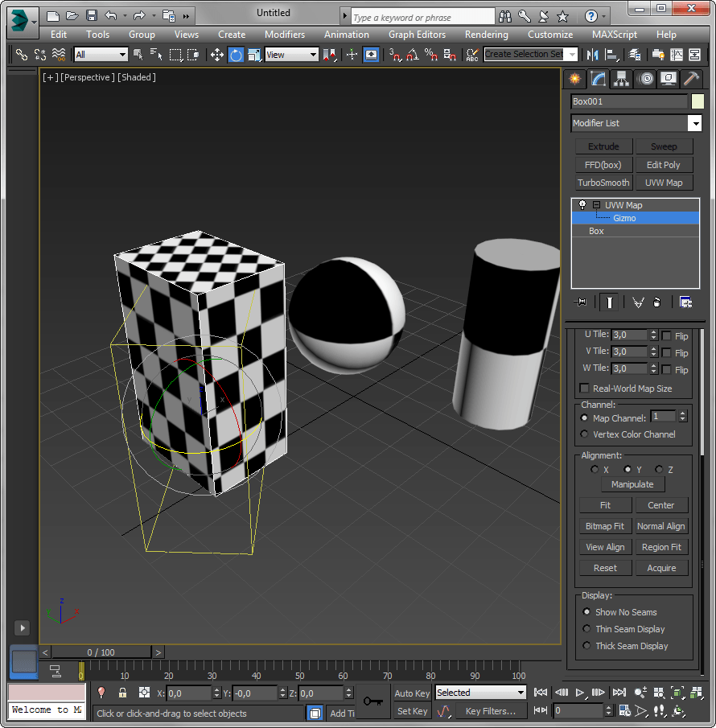Click the Box001 object color swatch
This screenshot has height=728, width=716.
pos(697,101)
